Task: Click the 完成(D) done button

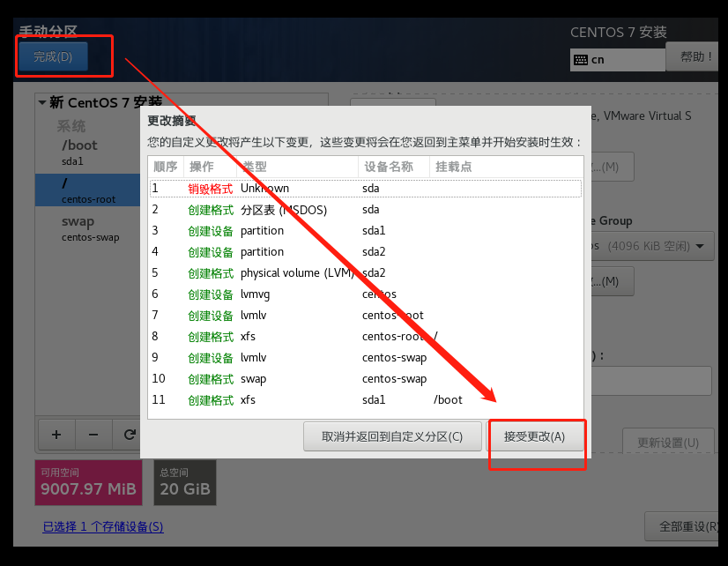Action: (x=53, y=56)
